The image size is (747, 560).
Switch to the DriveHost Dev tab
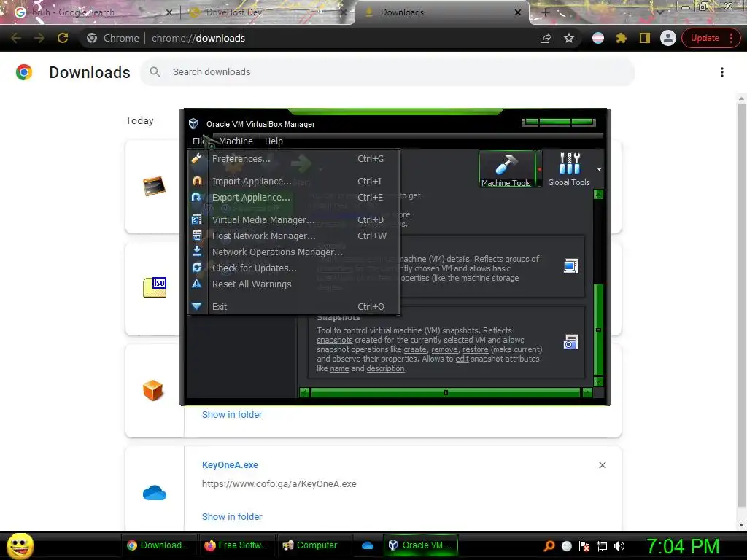[267, 12]
